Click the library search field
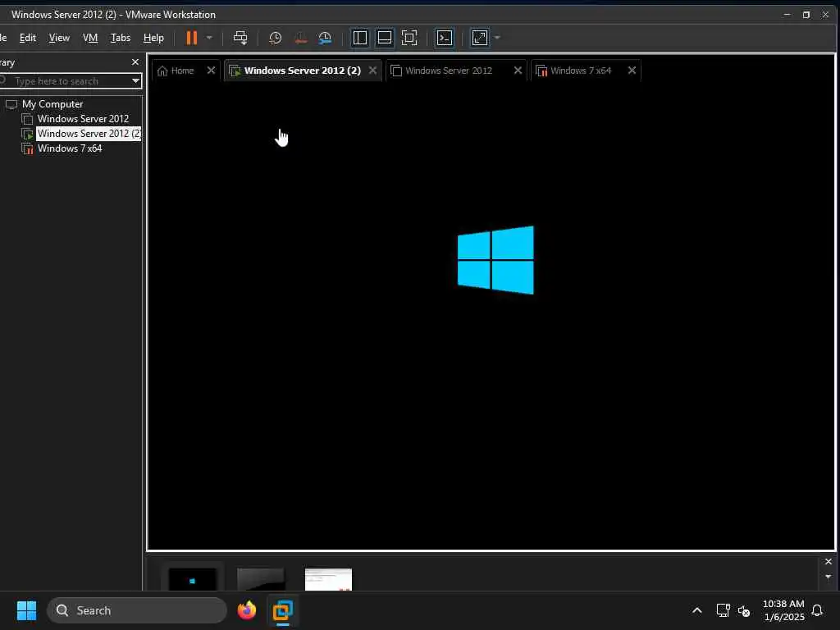This screenshot has height=630, width=840. [x=71, y=81]
